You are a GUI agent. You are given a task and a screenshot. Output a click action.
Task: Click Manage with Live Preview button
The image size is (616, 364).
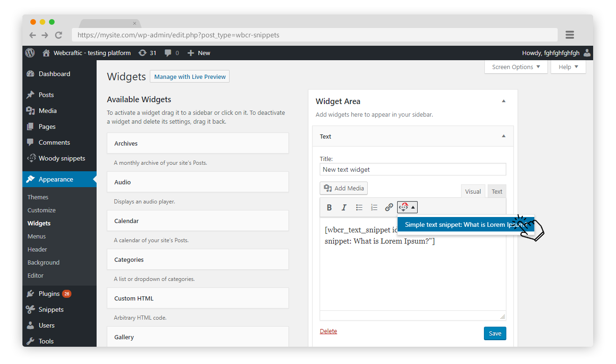click(189, 77)
